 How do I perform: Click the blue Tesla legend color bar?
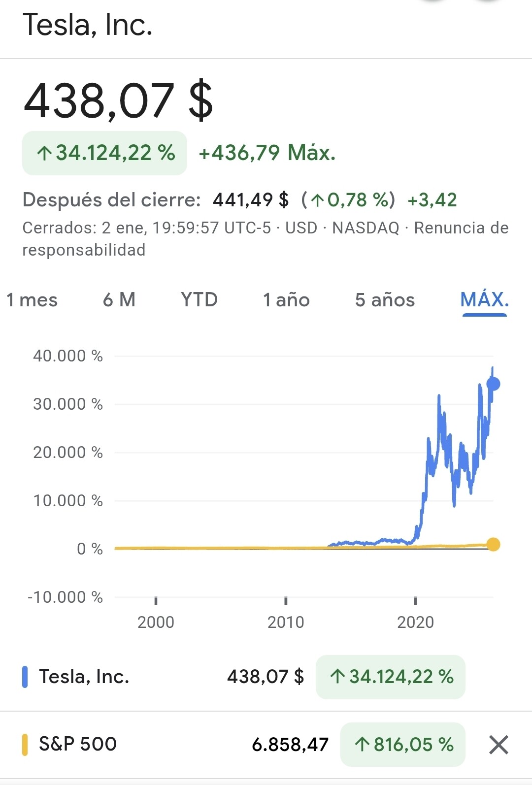click(x=25, y=677)
